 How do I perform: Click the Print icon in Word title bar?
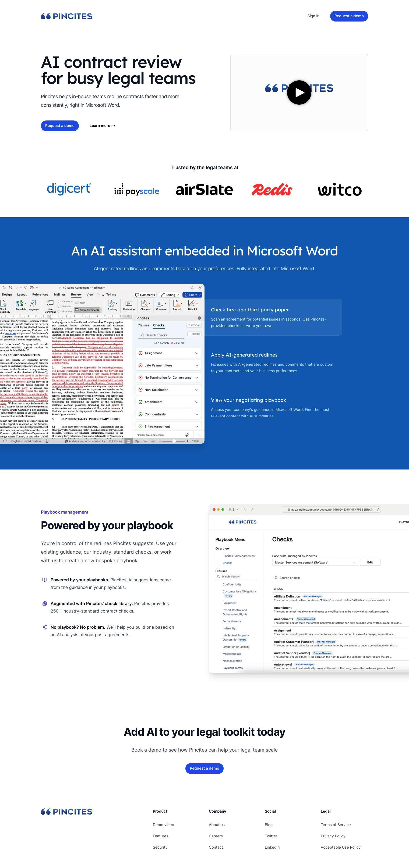point(32,287)
